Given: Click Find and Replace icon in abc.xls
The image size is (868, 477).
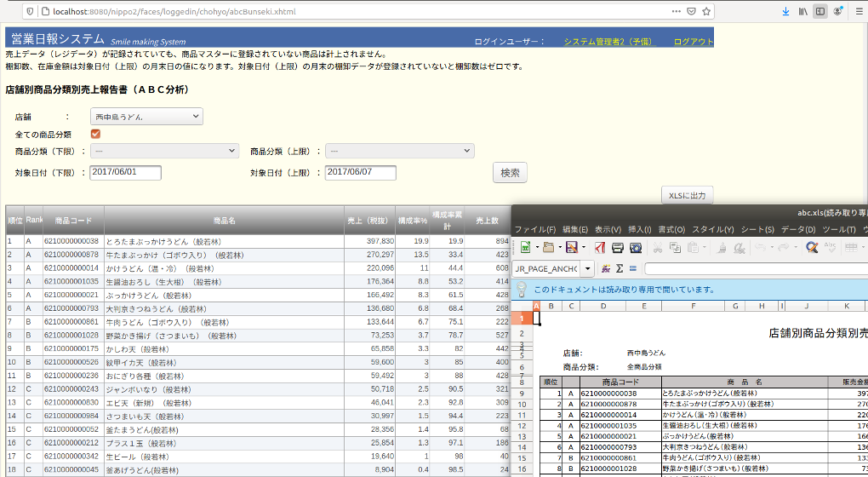Looking at the screenshot, I should coord(812,248).
